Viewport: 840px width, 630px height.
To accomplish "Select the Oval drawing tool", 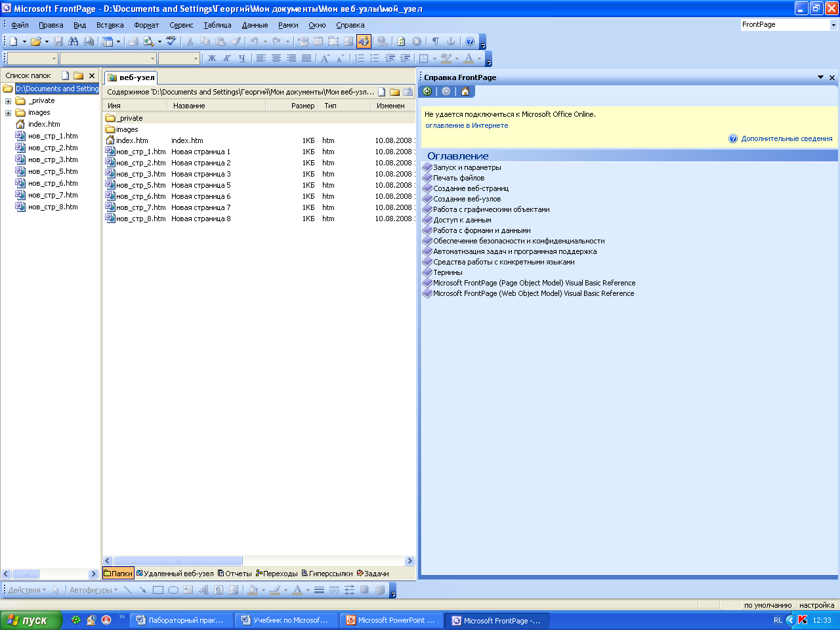I will point(173,590).
